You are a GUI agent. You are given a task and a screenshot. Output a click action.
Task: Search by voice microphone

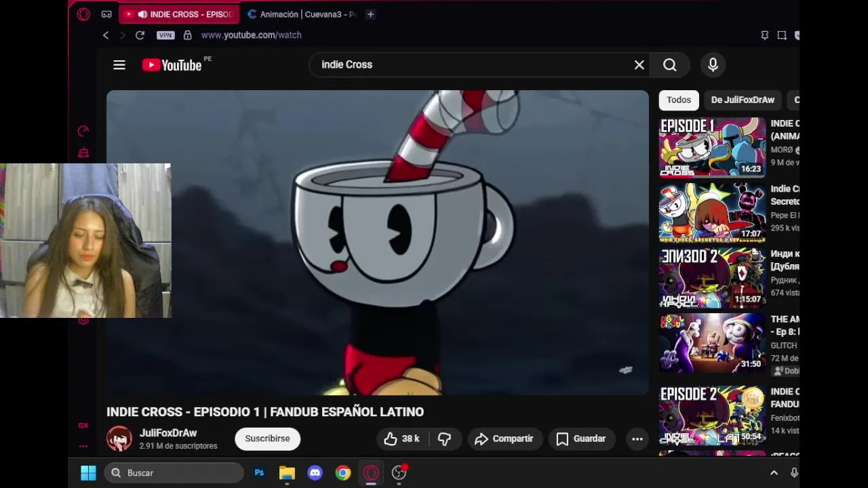pos(713,64)
